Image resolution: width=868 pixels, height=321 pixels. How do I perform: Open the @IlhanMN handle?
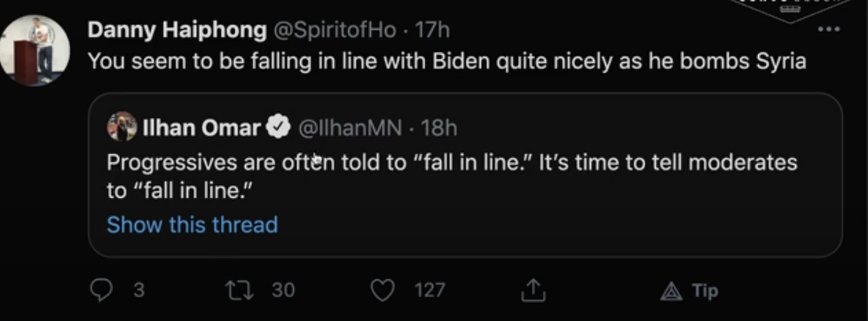coord(350,129)
